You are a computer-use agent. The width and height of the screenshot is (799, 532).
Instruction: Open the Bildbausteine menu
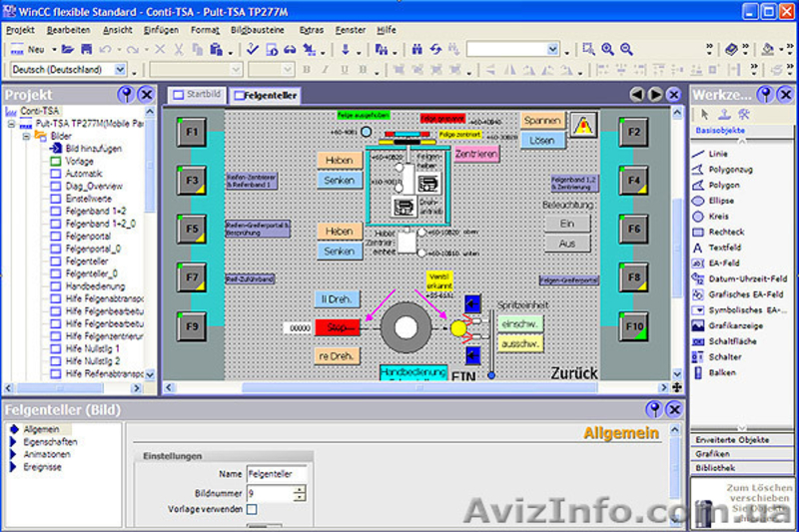(257, 30)
